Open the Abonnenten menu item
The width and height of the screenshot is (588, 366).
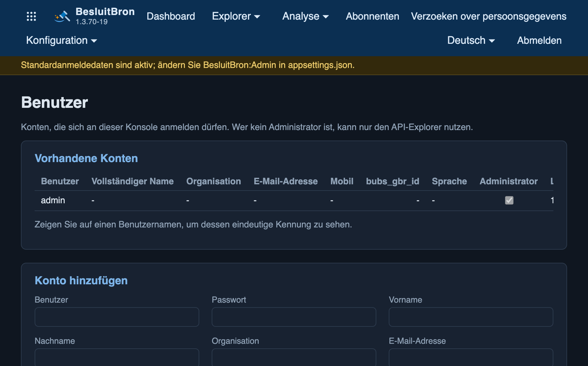pos(372,16)
